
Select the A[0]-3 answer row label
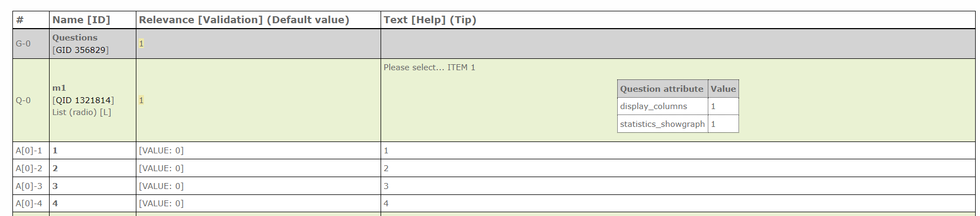[x=29, y=186]
